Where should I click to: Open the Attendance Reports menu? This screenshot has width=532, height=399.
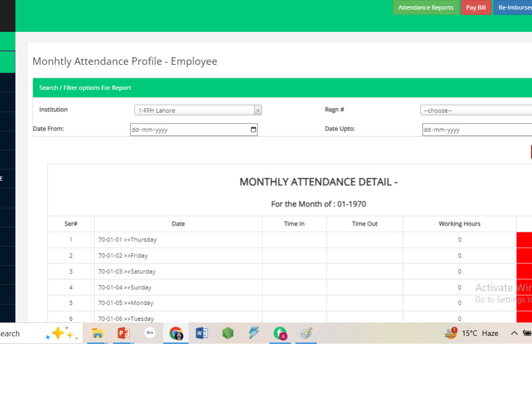(x=426, y=7)
